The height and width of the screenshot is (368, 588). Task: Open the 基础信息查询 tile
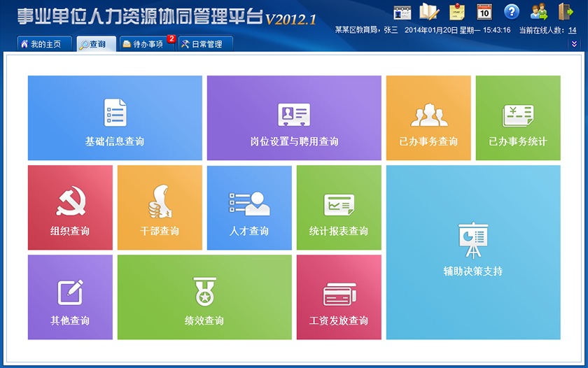(115, 118)
